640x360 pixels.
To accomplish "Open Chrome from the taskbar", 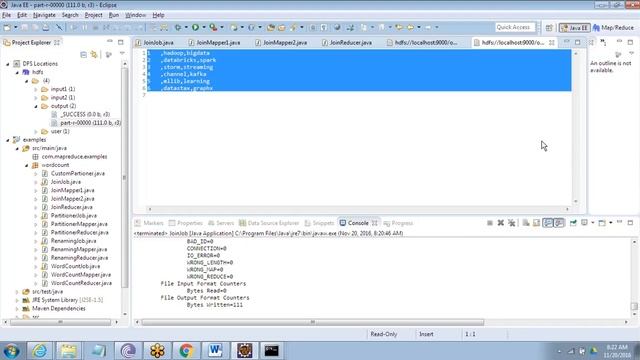I will tap(186, 351).
